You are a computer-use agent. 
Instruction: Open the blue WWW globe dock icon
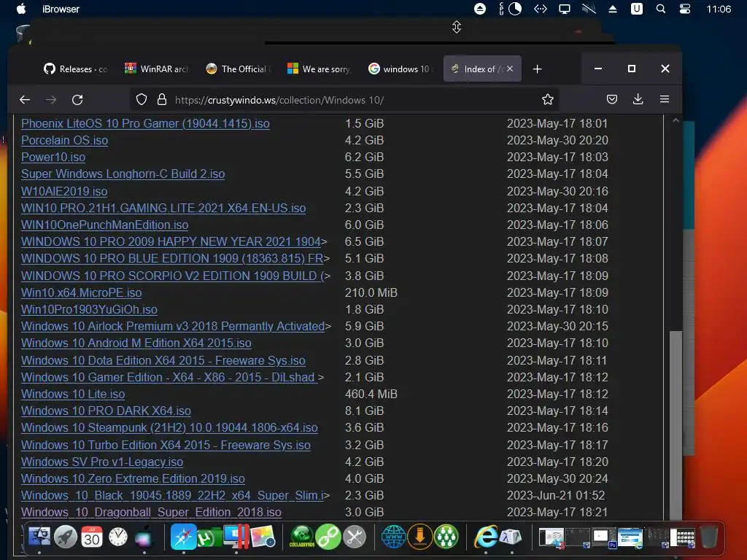pos(393,537)
